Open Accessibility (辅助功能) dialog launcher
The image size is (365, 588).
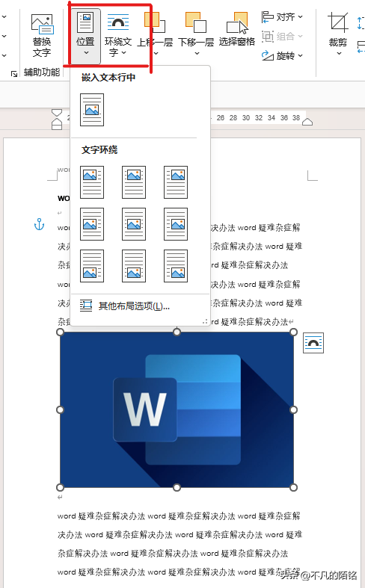(14, 74)
